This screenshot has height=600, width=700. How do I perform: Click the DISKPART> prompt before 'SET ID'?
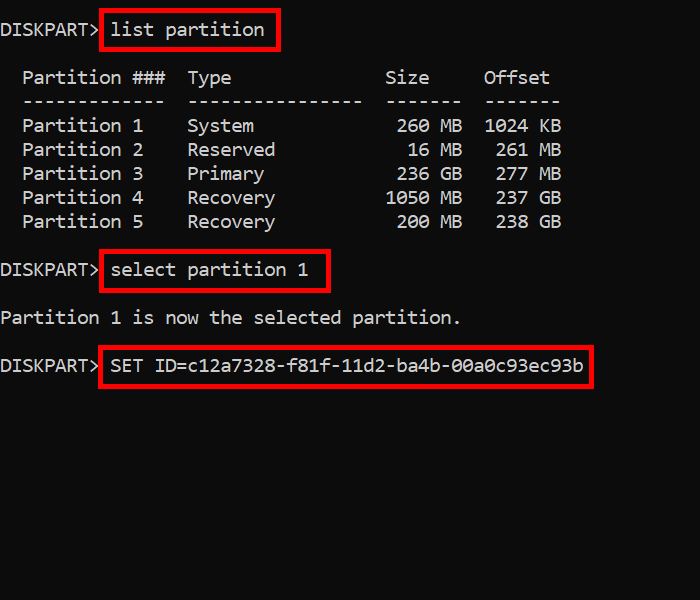[49, 366]
